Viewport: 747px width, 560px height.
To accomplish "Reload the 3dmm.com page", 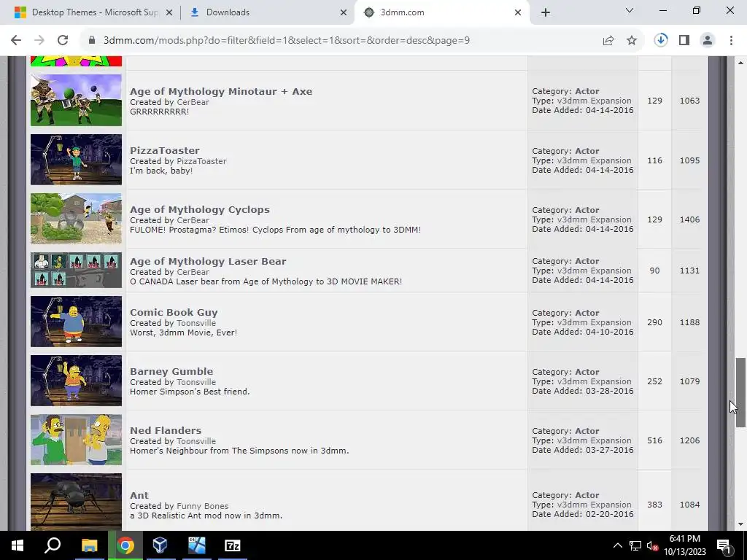I will [x=63, y=41].
